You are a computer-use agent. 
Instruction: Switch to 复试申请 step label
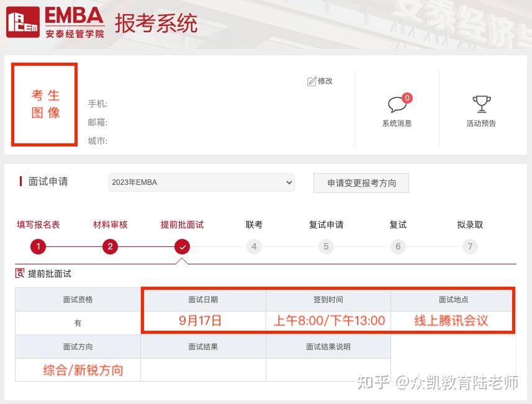[326, 225]
